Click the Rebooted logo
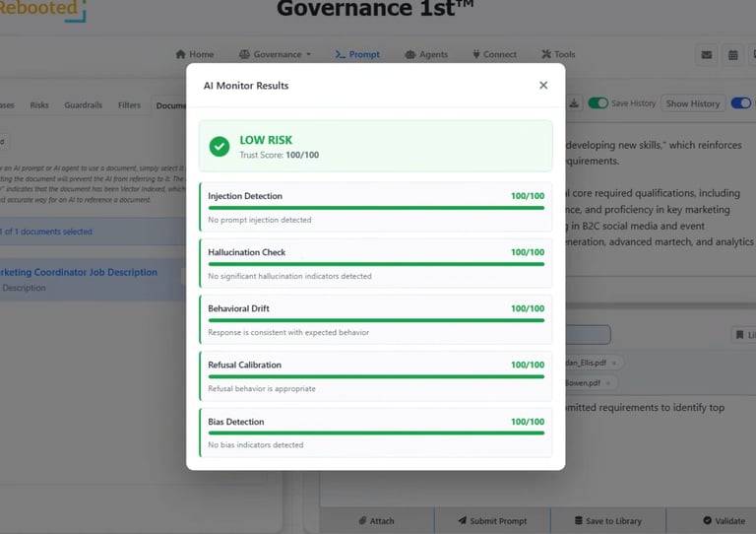 coord(42,9)
